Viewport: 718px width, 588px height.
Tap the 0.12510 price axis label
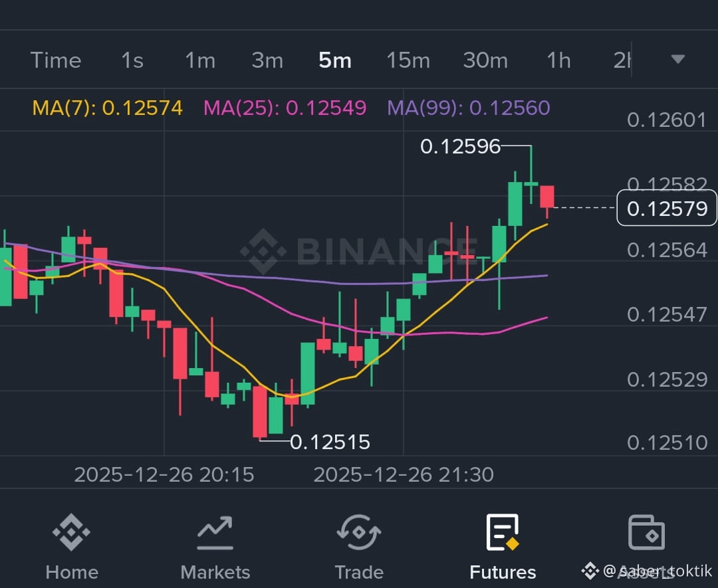coord(667,442)
